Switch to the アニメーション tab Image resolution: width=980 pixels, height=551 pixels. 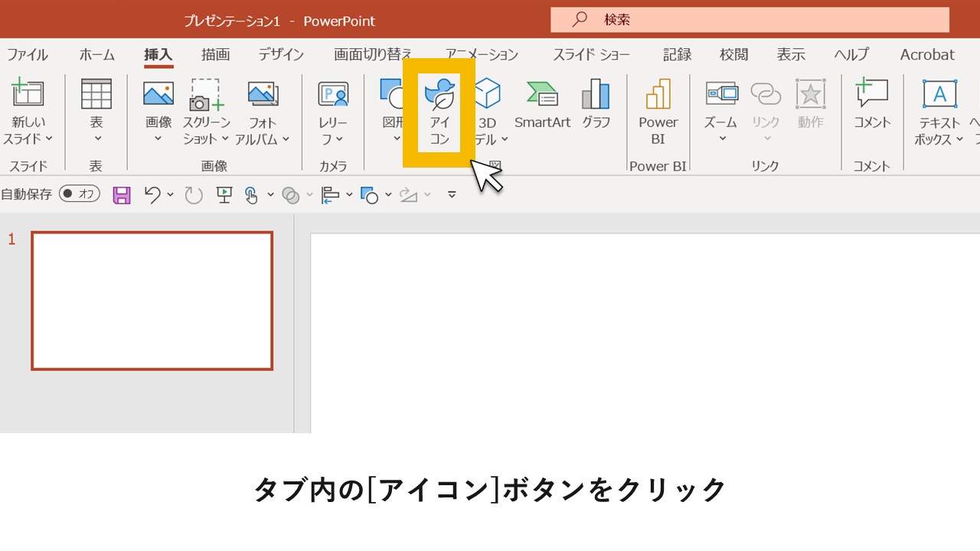click(481, 54)
